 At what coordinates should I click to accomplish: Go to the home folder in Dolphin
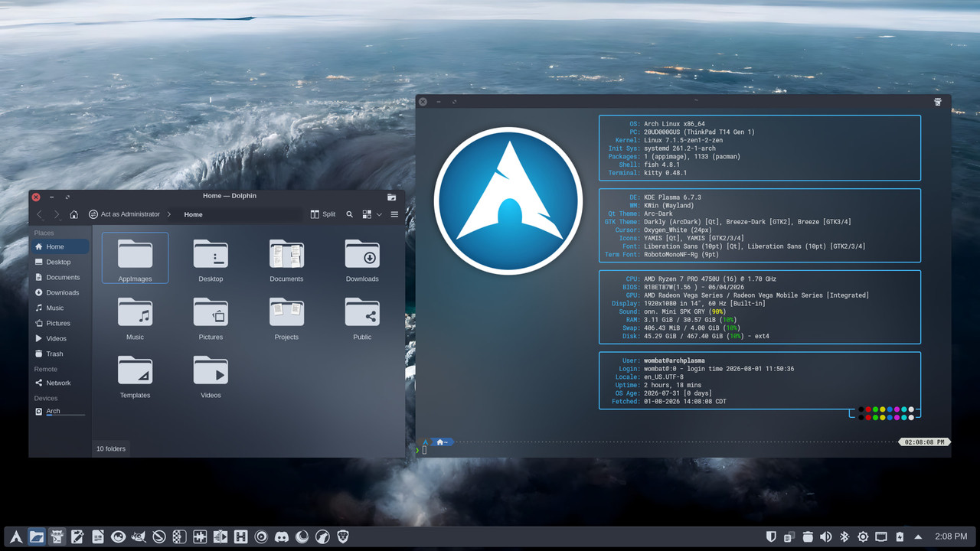[74, 214]
